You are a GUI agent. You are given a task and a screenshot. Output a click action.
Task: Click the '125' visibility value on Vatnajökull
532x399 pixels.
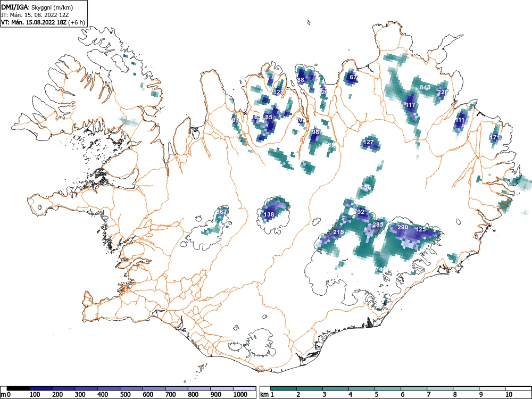pos(420,229)
